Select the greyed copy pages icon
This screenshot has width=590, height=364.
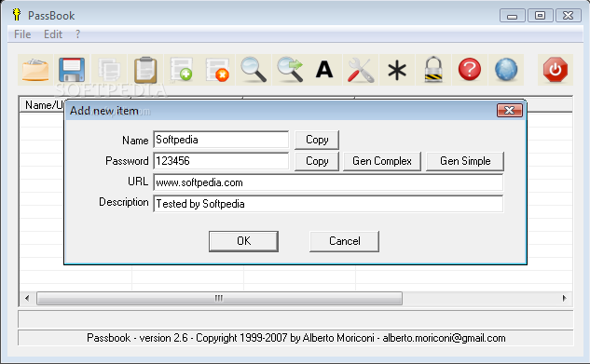click(109, 70)
